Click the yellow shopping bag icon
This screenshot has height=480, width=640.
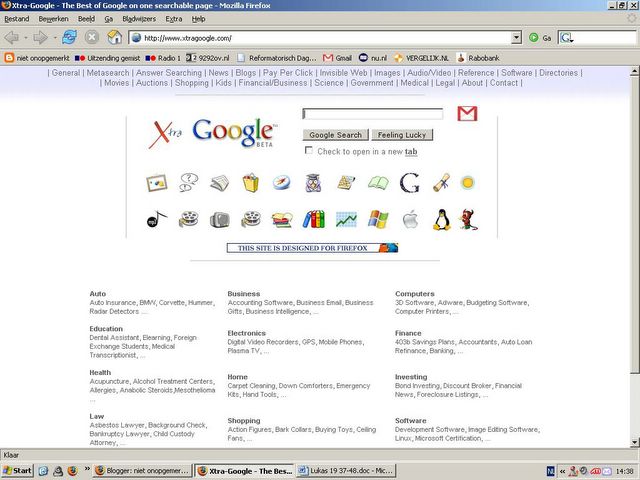(x=251, y=183)
